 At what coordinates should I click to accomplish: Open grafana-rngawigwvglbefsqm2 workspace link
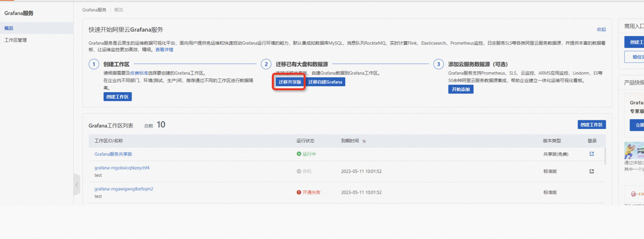pyautogui.click(x=124, y=189)
